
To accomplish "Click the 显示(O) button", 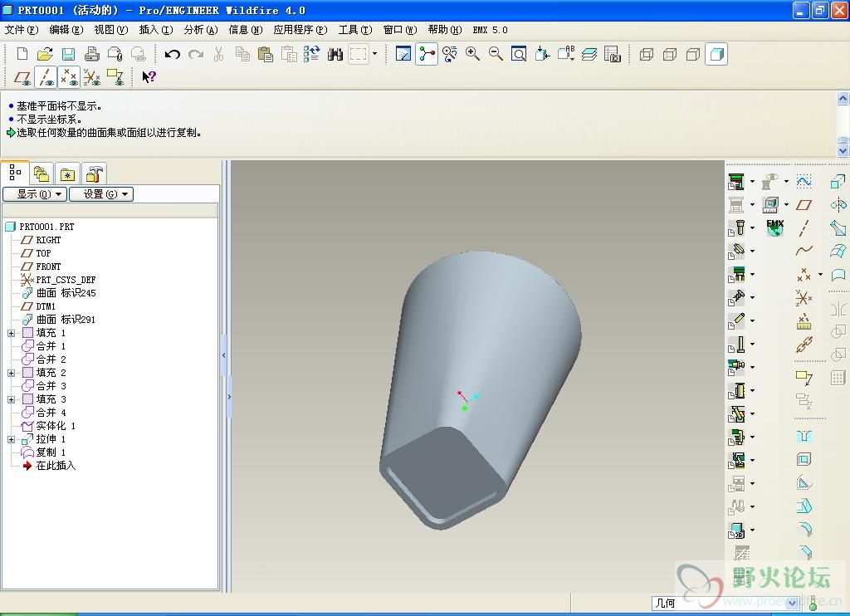I will [x=34, y=194].
